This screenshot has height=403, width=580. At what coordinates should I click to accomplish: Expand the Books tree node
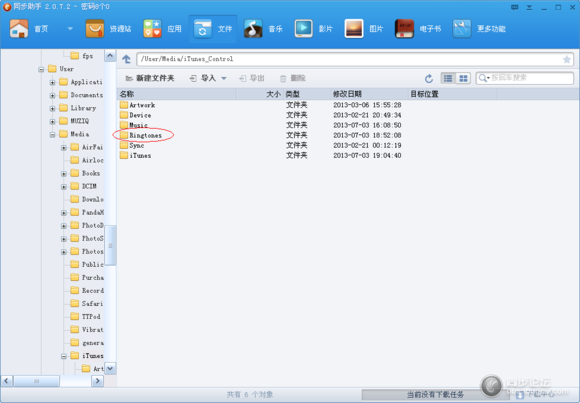[64, 174]
